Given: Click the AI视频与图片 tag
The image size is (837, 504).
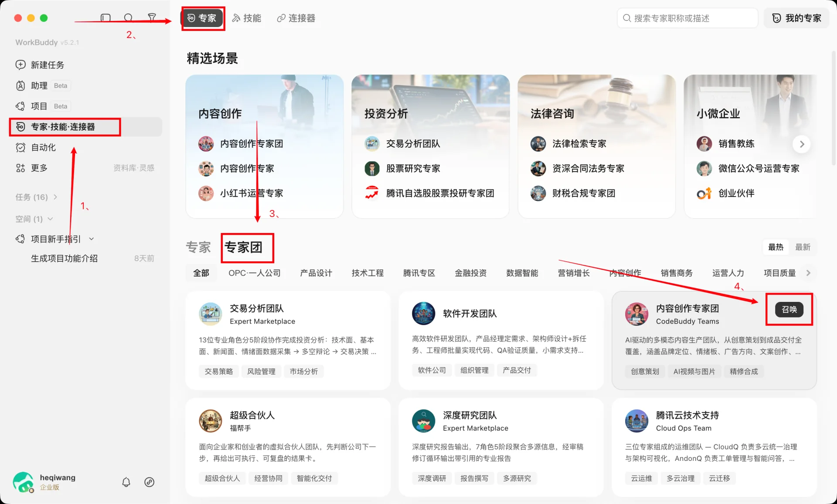Looking at the screenshot, I should tap(694, 371).
